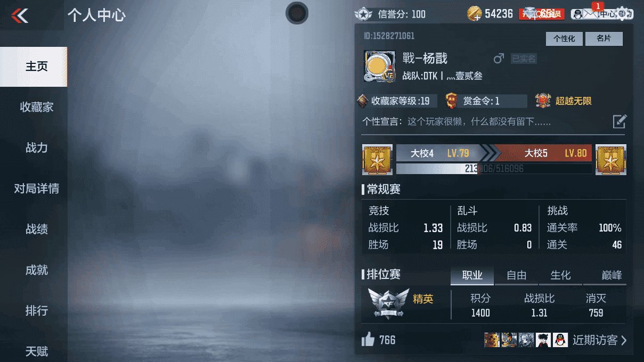The height and width of the screenshot is (362, 644).
Task: Click the 超越无限 achievement badge
Action: point(564,101)
